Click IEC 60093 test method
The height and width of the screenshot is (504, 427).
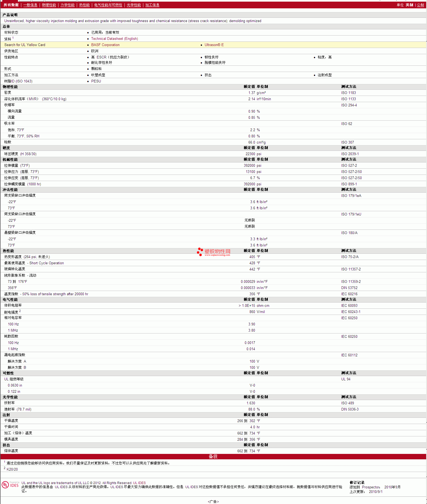click(349, 305)
